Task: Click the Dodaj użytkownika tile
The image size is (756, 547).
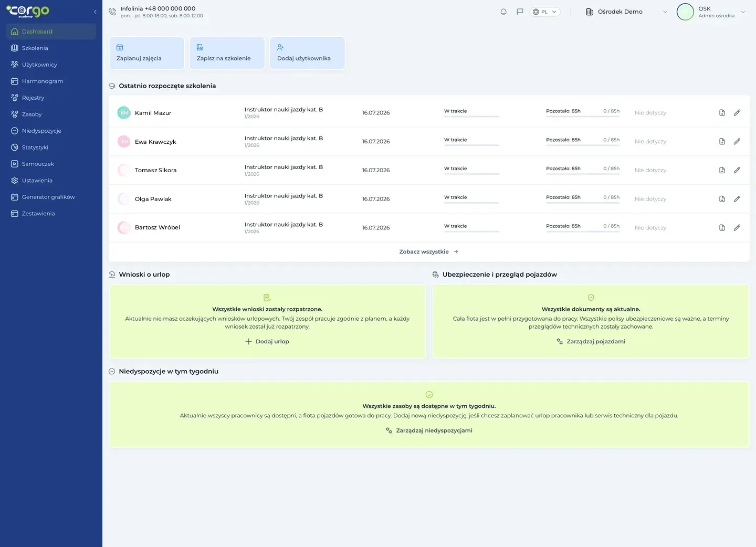Action: tap(307, 53)
